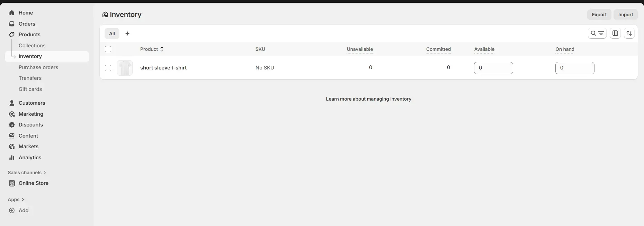Click the Committed column header
This screenshot has width=644, height=226.
(x=438, y=49)
